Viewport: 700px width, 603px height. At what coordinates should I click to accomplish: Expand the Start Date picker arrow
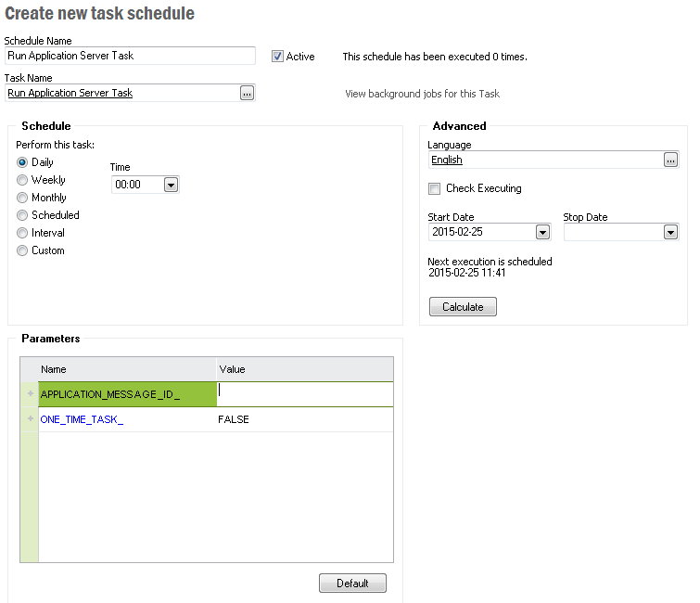[x=542, y=232]
